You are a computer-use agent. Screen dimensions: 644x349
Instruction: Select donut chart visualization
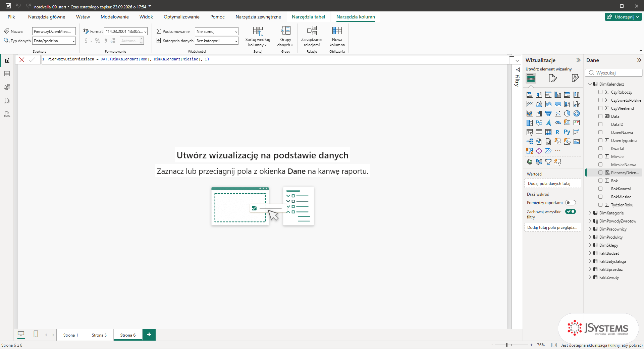coord(577,113)
